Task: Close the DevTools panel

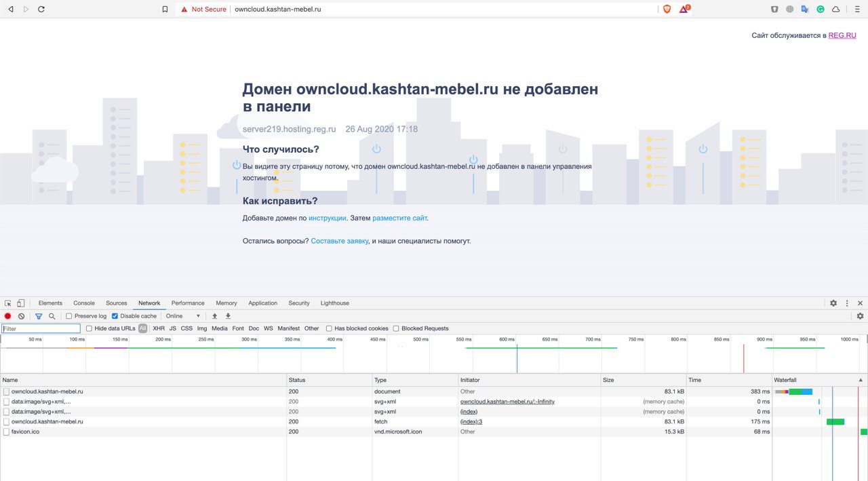Action: (860, 303)
